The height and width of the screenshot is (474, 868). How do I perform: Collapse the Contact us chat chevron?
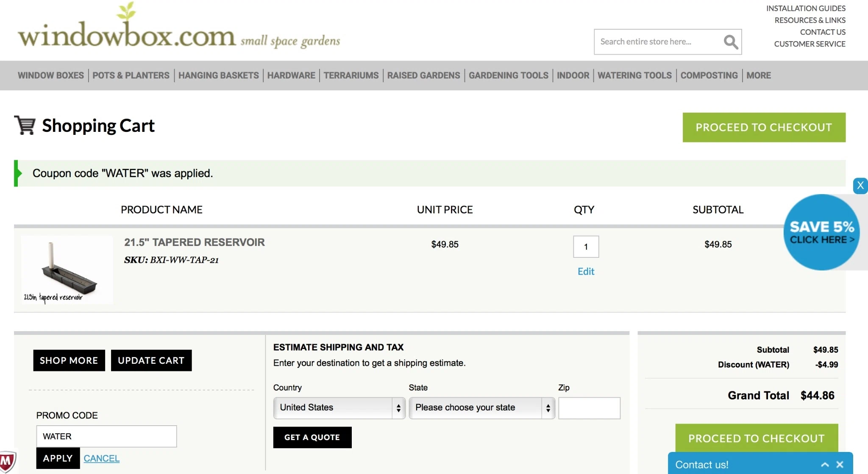point(825,465)
